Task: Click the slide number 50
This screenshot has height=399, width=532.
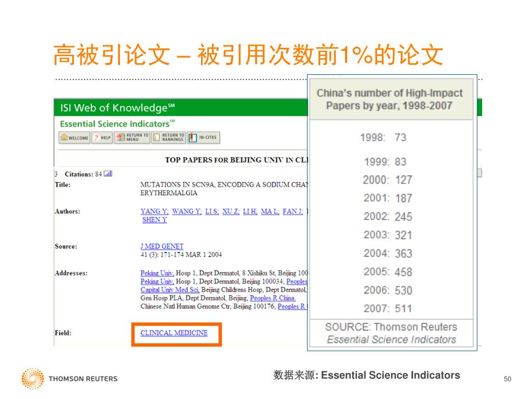Action: coord(507,379)
